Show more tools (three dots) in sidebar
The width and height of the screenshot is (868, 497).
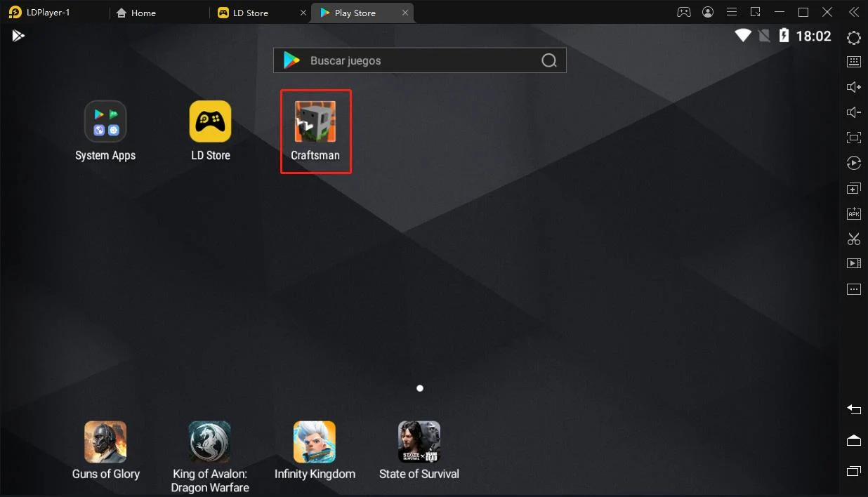pos(854,289)
